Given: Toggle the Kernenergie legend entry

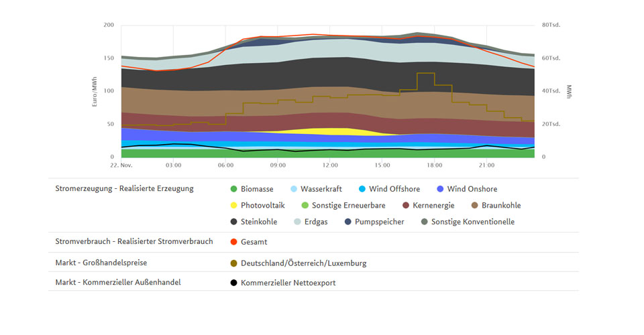Looking at the screenshot, I should tap(429, 206).
